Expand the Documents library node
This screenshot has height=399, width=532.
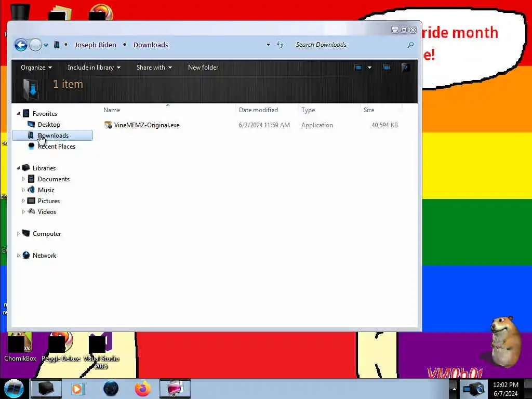(x=23, y=179)
